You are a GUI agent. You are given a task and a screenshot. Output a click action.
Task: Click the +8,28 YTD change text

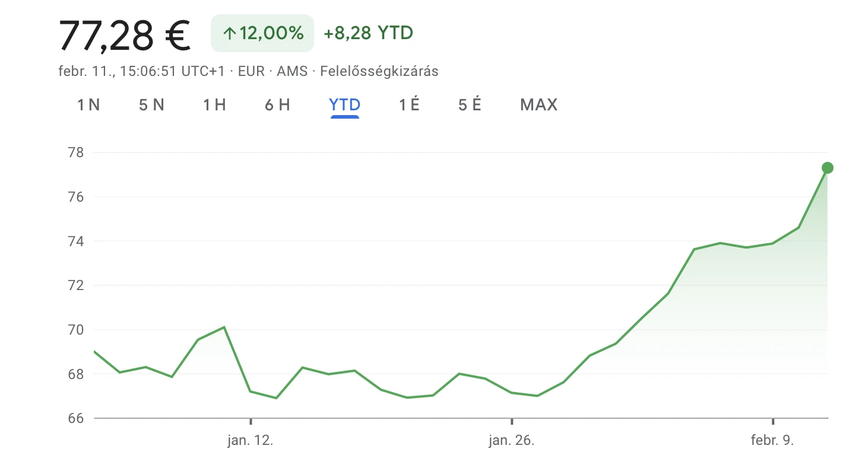click(x=368, y=33)
